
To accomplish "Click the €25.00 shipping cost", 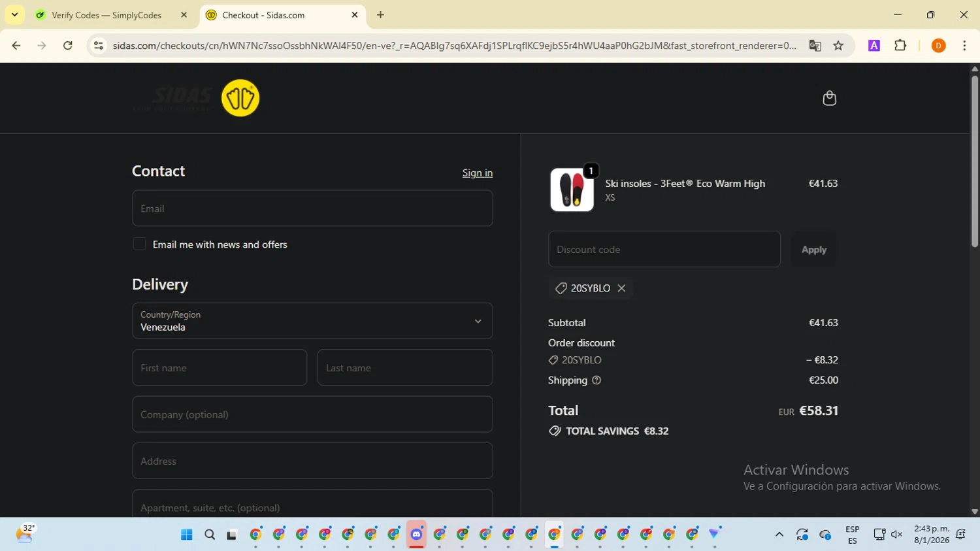I will (x=823, y=380).
